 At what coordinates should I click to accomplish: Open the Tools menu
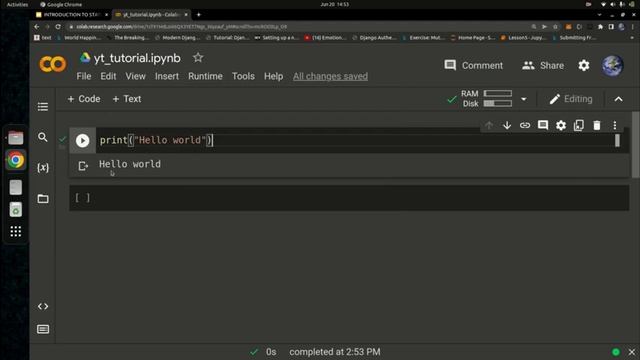click(243, 76)
